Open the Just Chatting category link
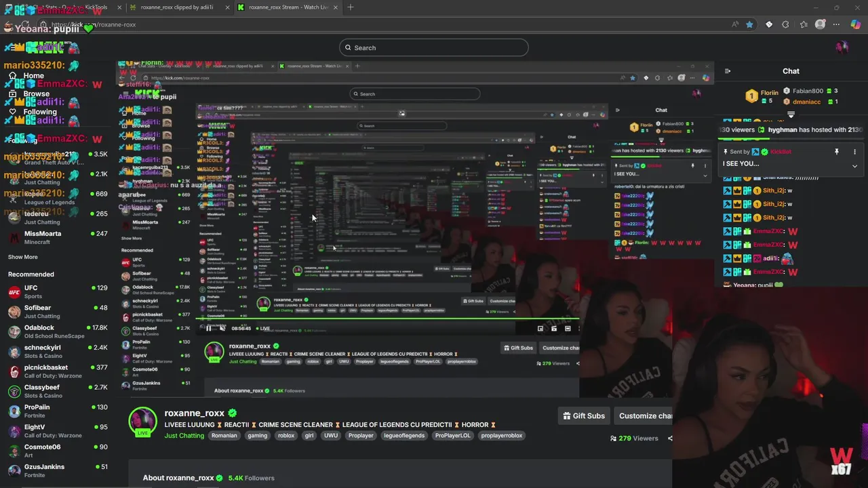The image size is (868, 488). pos(184,436)
